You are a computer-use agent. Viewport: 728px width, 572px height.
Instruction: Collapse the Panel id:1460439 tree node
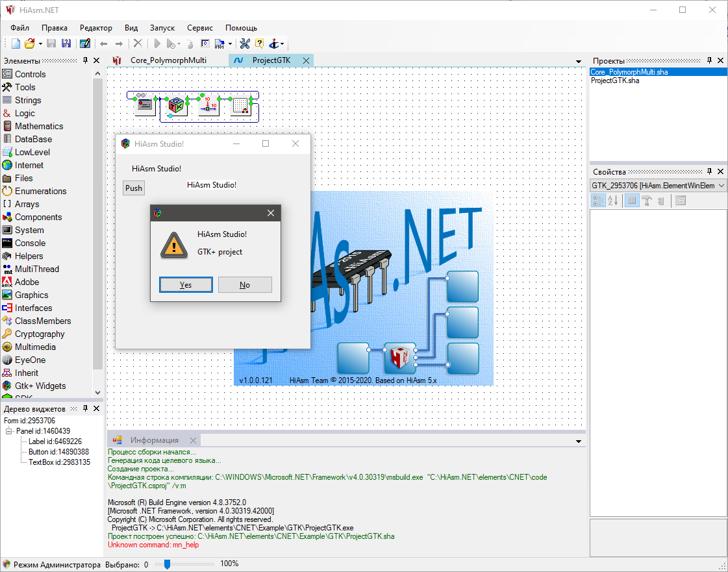9,431
